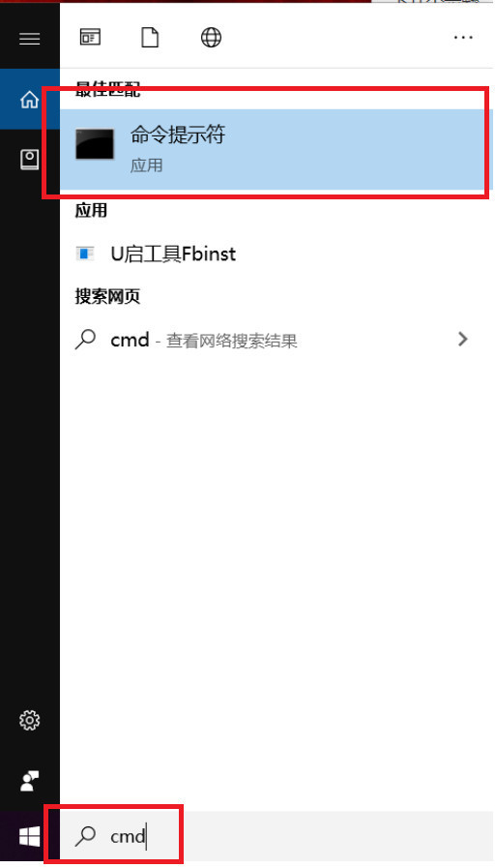Click the cmd 查看网络搜索结果 link
The width and height of the screenshot is (495, 868).
point(204,340)
